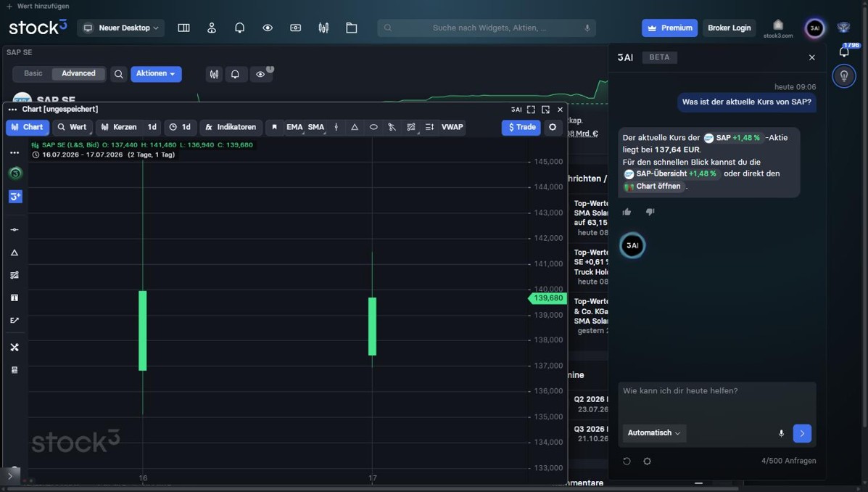This screenshot has height=492, width=868.
Task: Open chart icon beside Aktionen button
Action: [214, 74]
